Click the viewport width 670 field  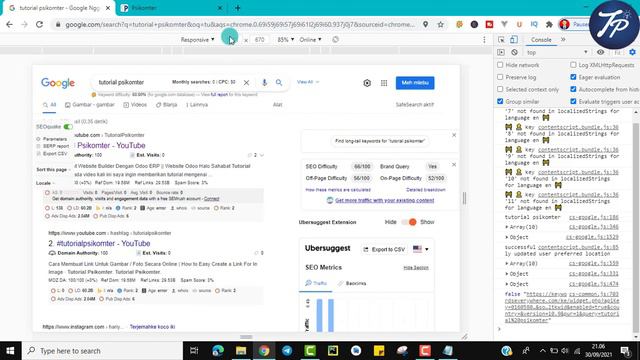click(260, 40)
